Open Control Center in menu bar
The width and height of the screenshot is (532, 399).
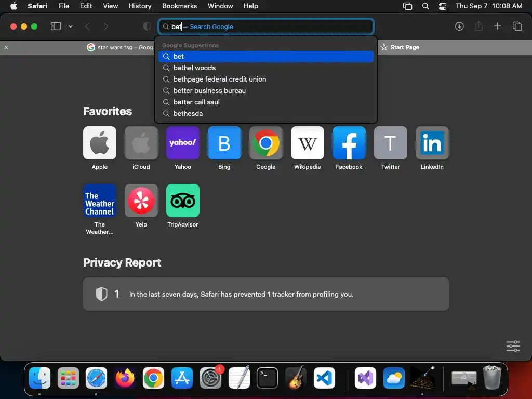pos(443,6)
